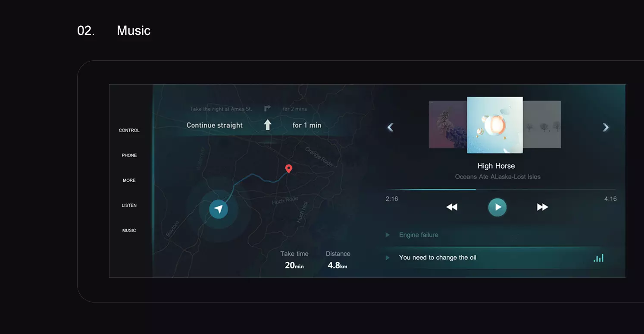644x334 pixels.
Task: Click 'Oceans Ate ALaska-Lost Isies' artist text
Action: pyautogui.click(x=497, y=176)
